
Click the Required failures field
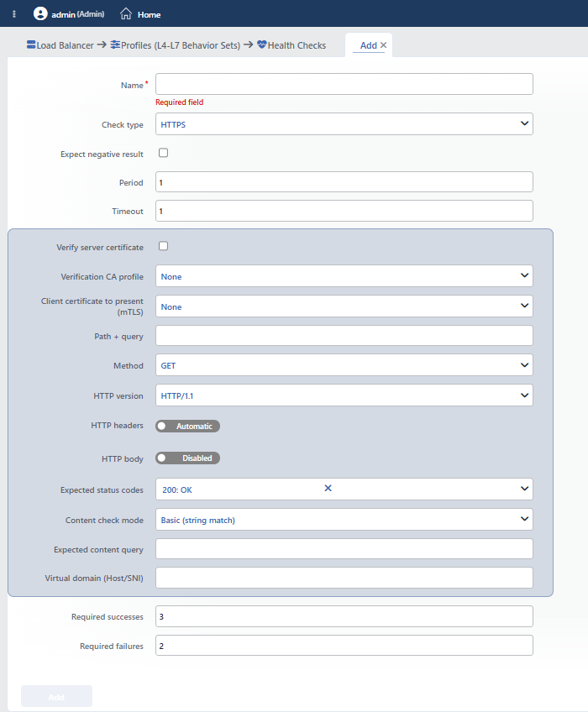[344, 645]
